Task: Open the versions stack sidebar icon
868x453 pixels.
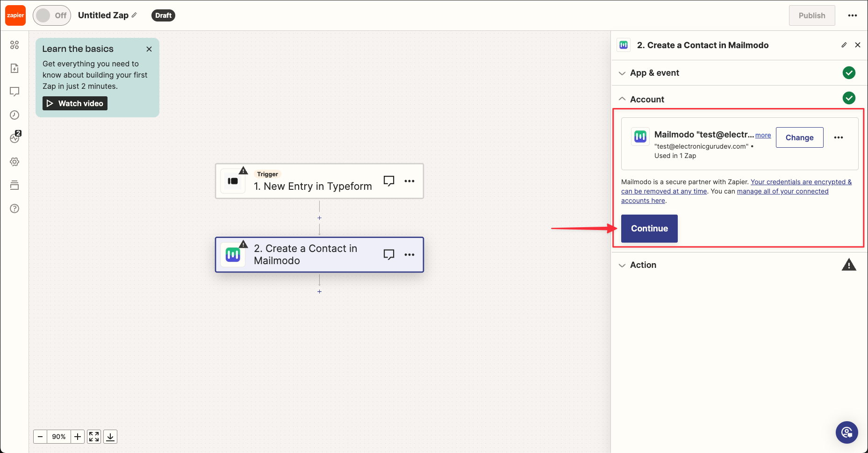Action: 14,185
